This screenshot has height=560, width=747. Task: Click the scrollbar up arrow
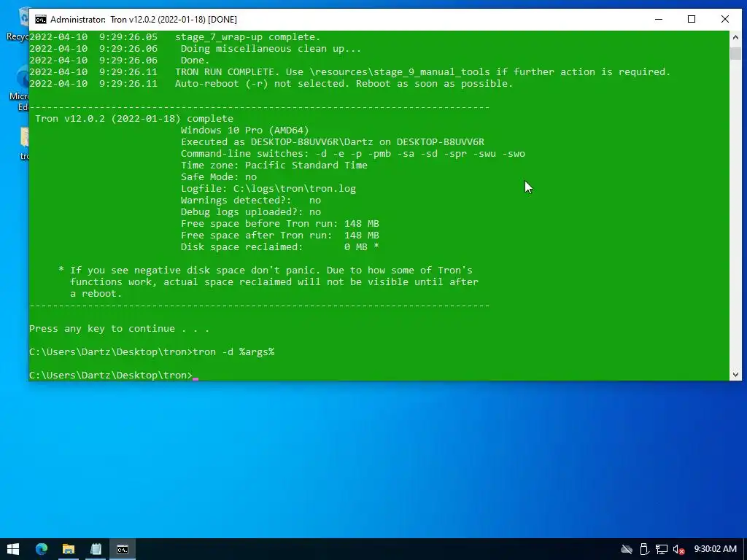coord(735,36)
